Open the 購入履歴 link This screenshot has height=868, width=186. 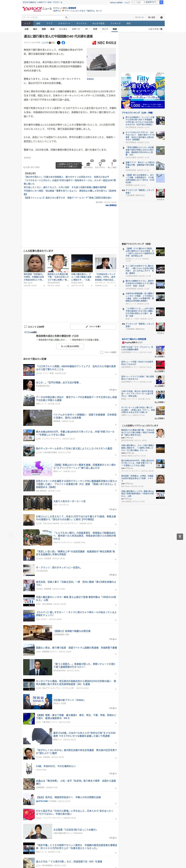(152, 18)
